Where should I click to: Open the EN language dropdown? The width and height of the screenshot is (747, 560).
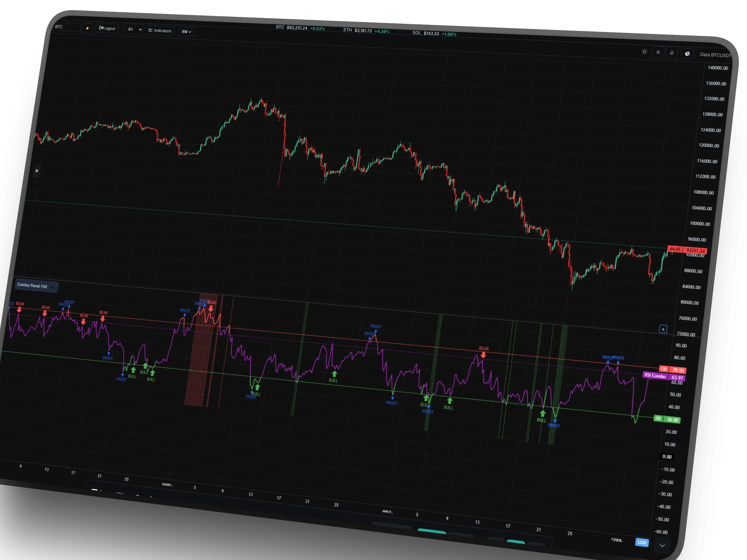(x=186, y=32)
